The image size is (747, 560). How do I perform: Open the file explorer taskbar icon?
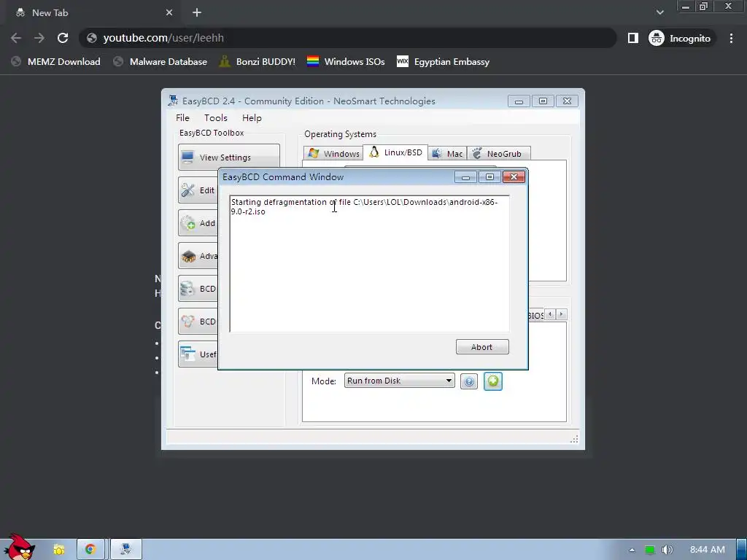click(59, 550)
